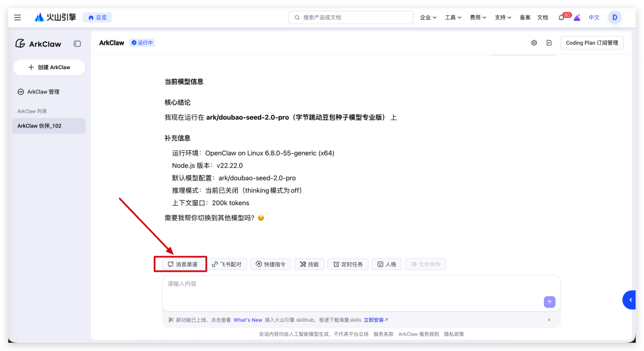Click the document icon beside settings gear
The image size is (644, 351).
[x=549, y=43]
